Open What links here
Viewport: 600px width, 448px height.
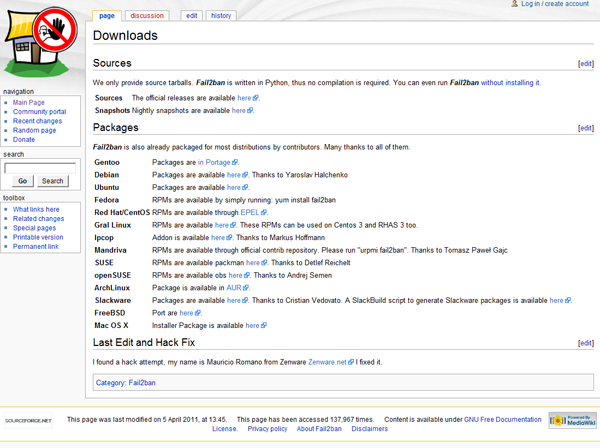36,210
